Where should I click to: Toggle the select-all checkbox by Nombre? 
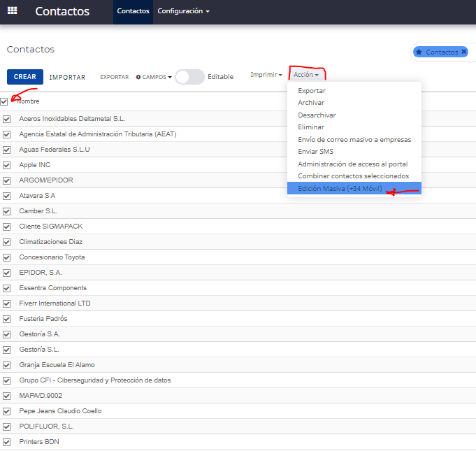pyautogui.click(x=4, y=102)
